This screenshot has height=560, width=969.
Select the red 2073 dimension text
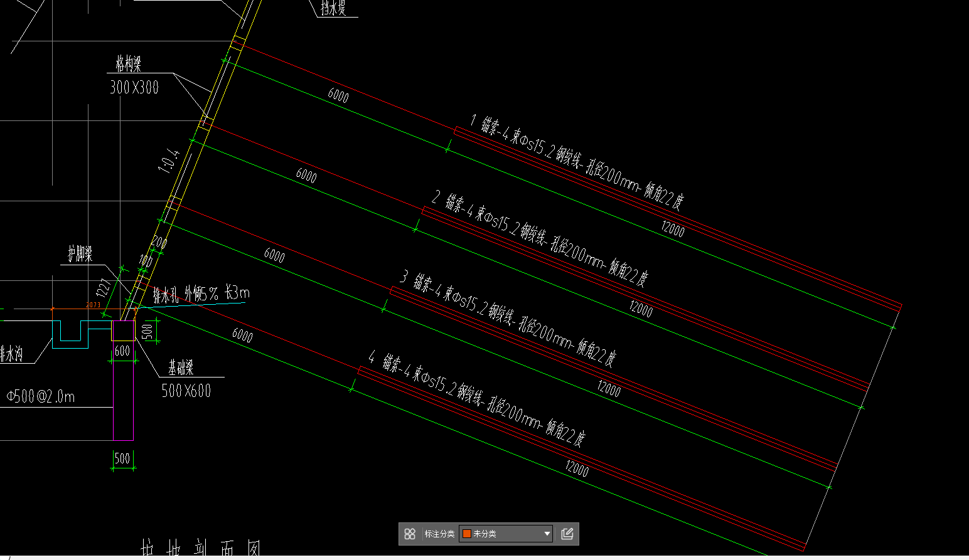point(94,305)
